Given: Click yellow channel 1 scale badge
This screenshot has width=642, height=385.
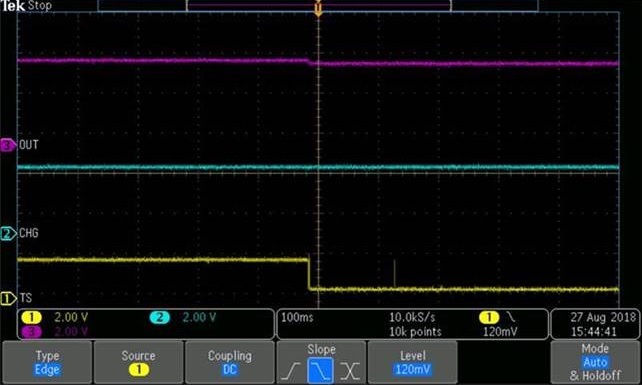Looking at the screenshot, I should pos(32,317).
